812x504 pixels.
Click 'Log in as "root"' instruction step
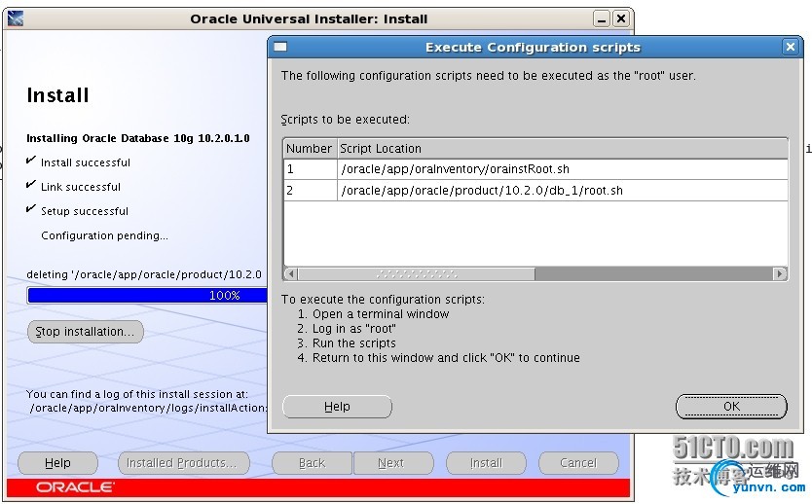point(347,329)
